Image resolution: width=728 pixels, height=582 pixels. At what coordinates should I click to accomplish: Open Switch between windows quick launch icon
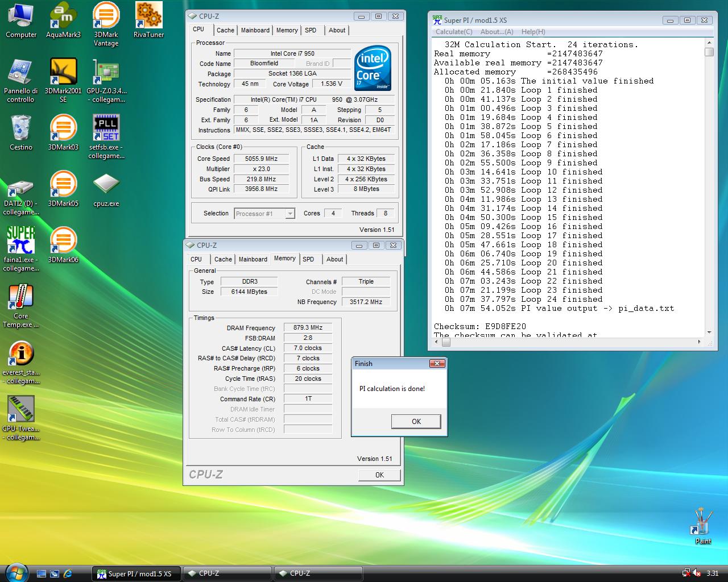(x=55, y=574)
